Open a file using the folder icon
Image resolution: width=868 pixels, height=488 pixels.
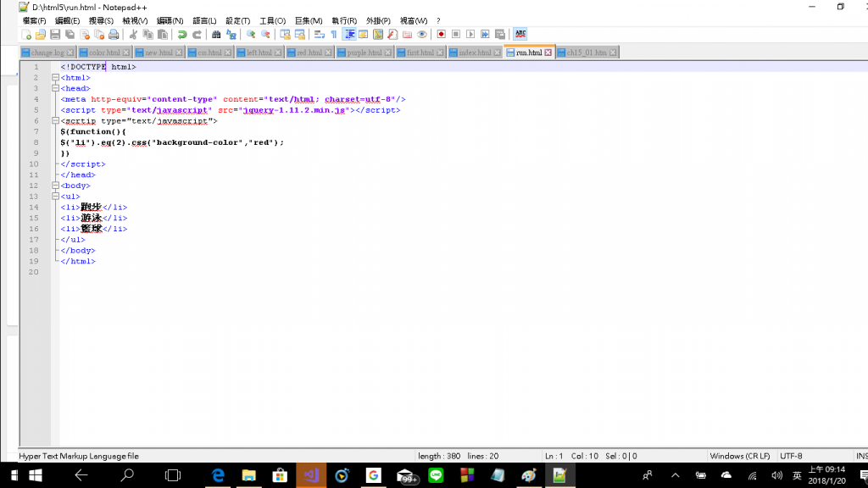(41, 34)
